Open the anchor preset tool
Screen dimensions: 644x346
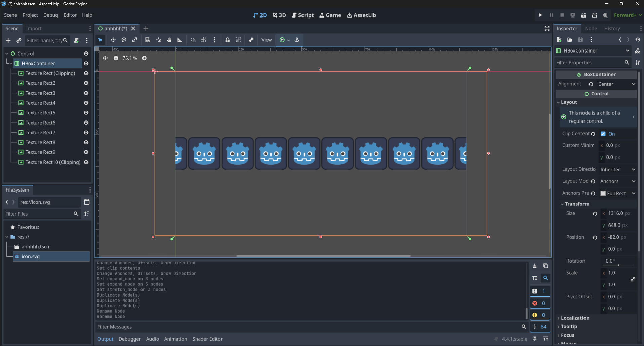(297, 40)
